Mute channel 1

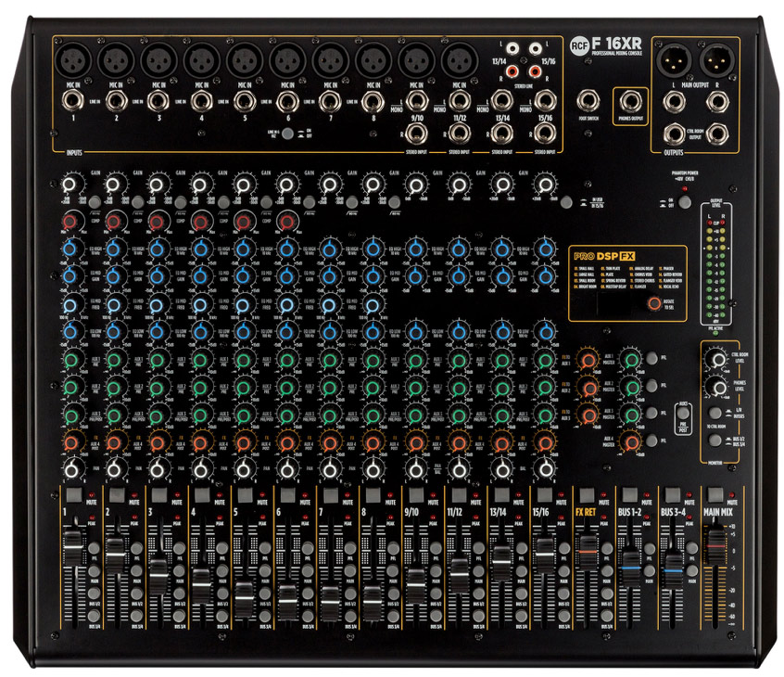pyautogui.click(x=74, y=495)
